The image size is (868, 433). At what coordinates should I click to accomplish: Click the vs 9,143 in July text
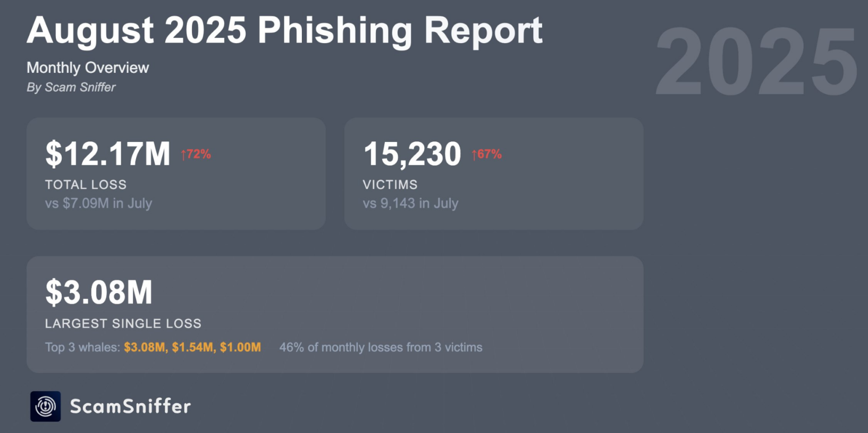click(410, 203)
